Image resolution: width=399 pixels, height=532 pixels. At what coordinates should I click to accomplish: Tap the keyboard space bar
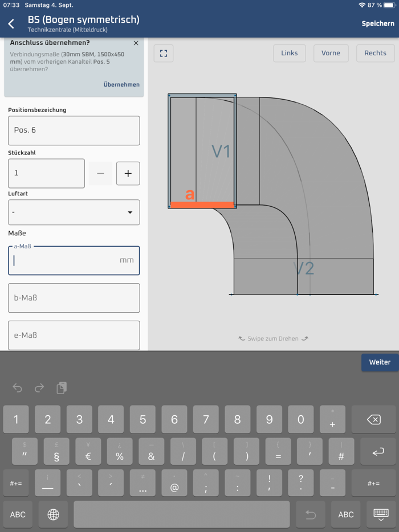(x=182, y=514)
